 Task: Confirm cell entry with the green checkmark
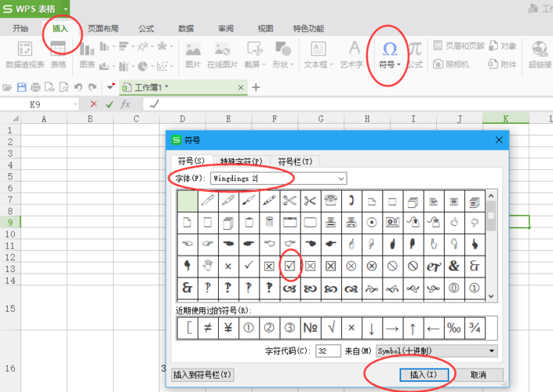pos(110,104)
